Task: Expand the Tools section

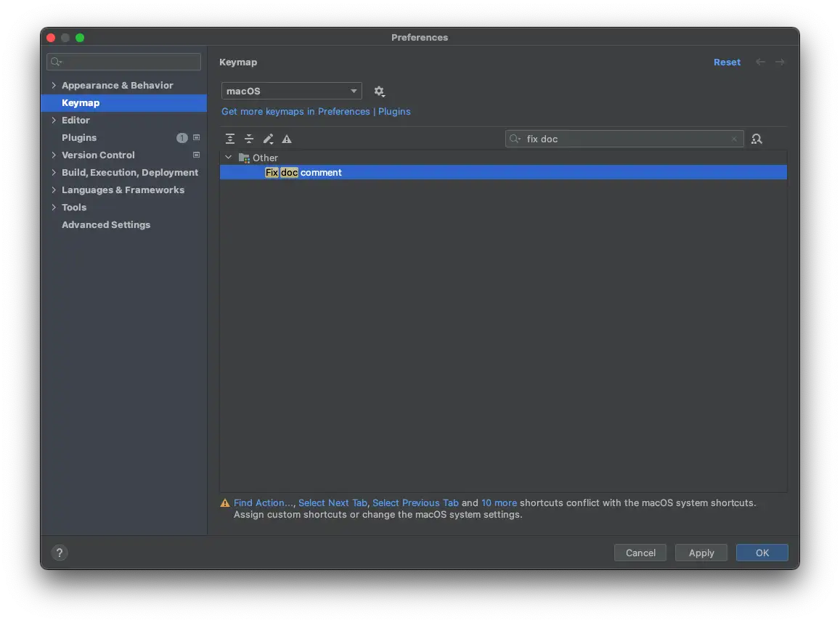Action: tap(54, 208)
